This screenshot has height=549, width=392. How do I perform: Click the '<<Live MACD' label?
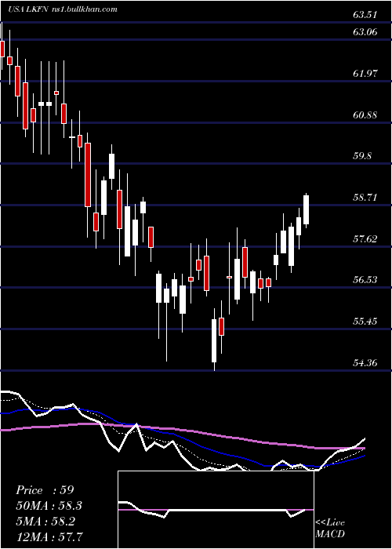[x=330, y=528]
